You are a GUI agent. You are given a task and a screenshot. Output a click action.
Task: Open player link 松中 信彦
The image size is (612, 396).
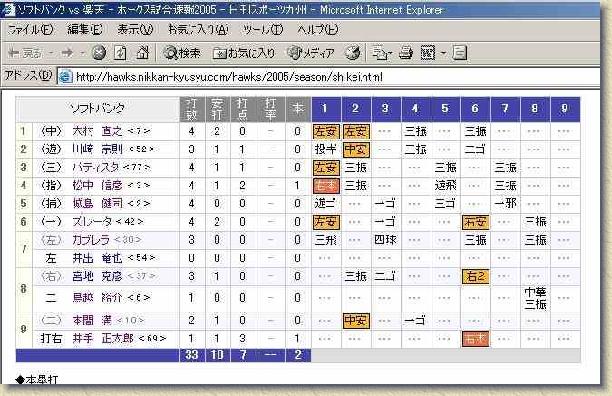(97, 185)
